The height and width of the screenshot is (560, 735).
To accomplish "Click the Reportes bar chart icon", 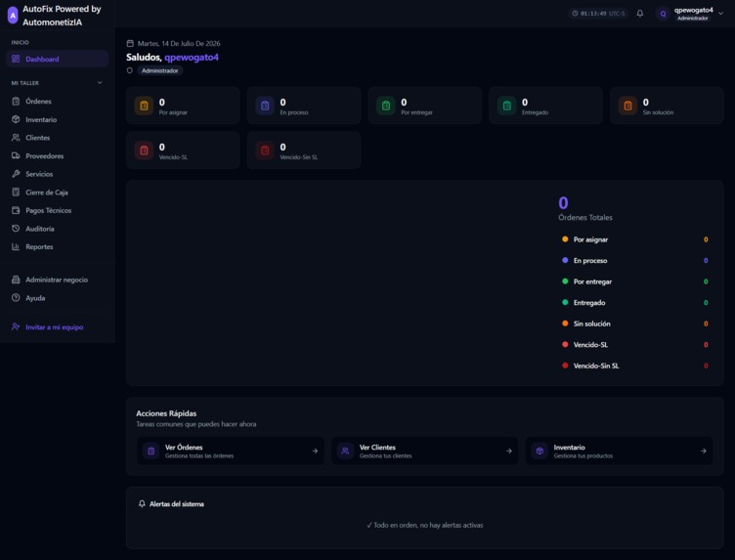I will (x=16, y=247).
